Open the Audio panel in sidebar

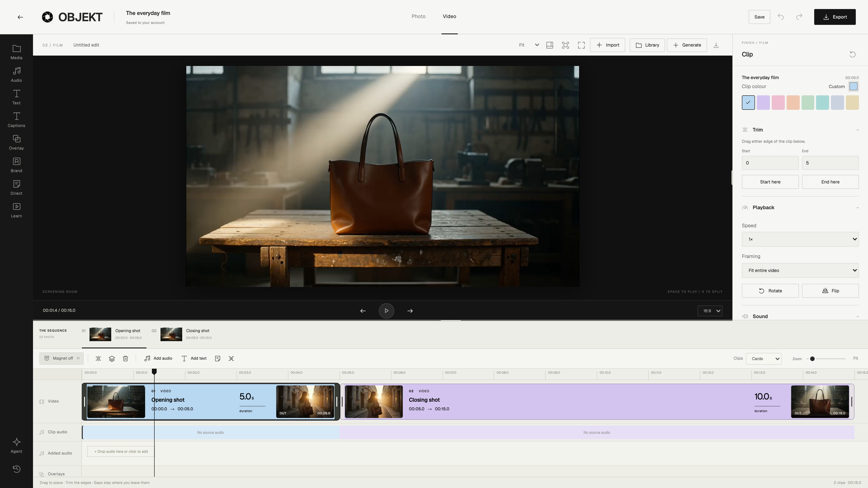[16, 75]
